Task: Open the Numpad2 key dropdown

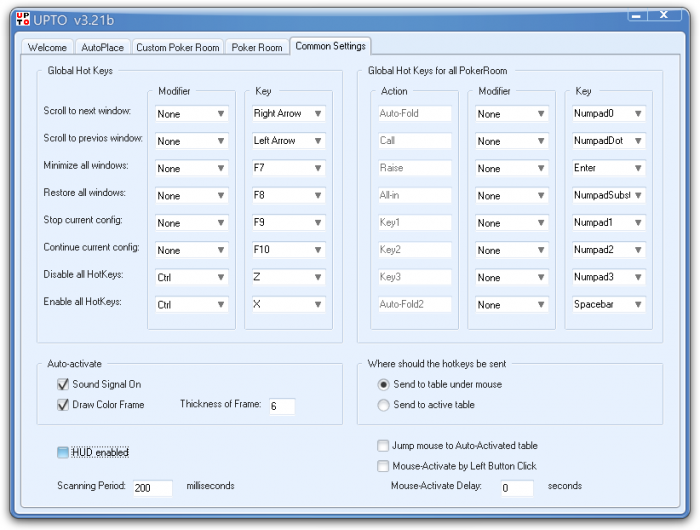Action: coord(609,250)
